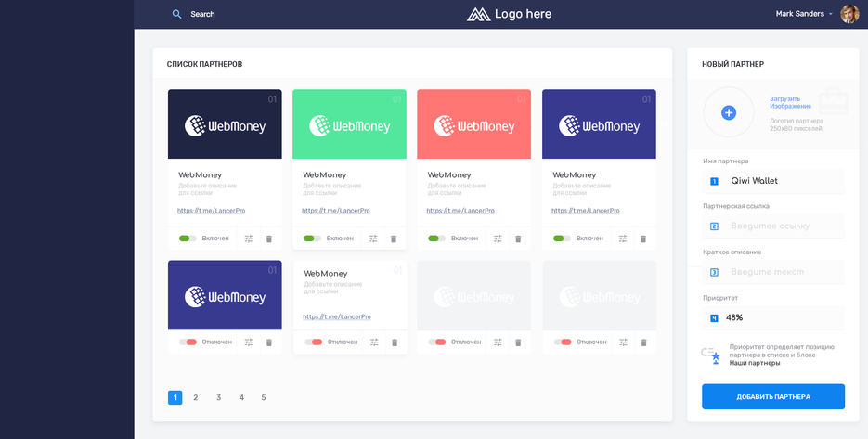Expand the Mark Sanders user dropdown arrow
Viewport: 868px width, 439px height.
831,15
